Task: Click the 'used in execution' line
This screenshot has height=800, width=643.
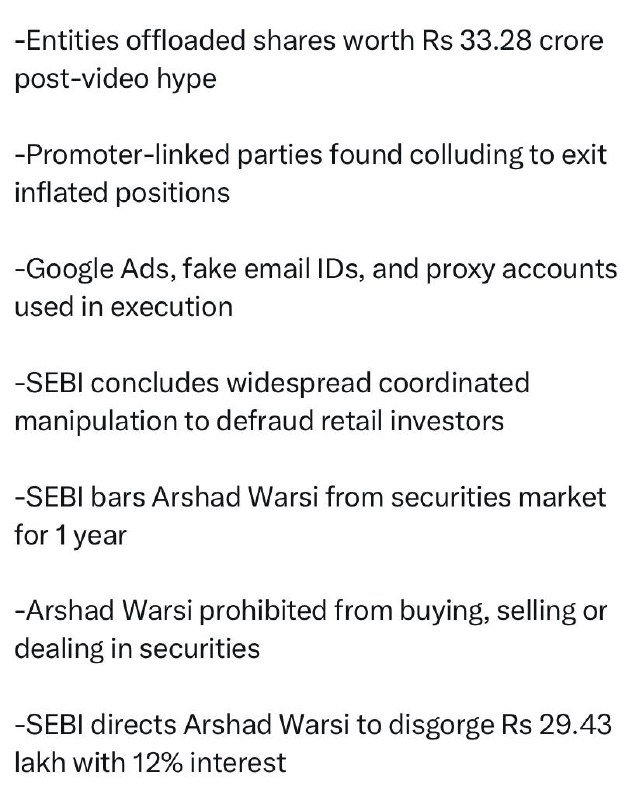Action: 123,307
